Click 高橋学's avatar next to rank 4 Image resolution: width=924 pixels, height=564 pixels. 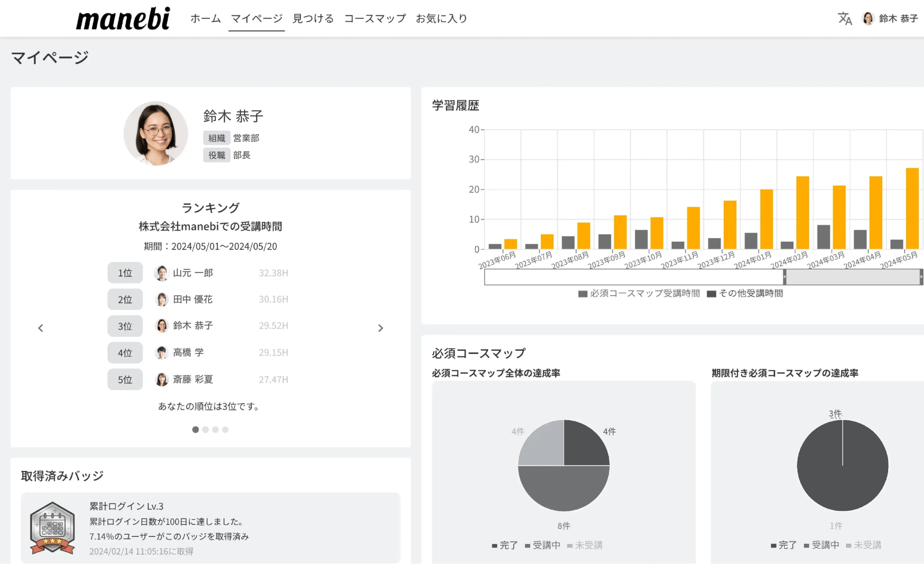162,352
